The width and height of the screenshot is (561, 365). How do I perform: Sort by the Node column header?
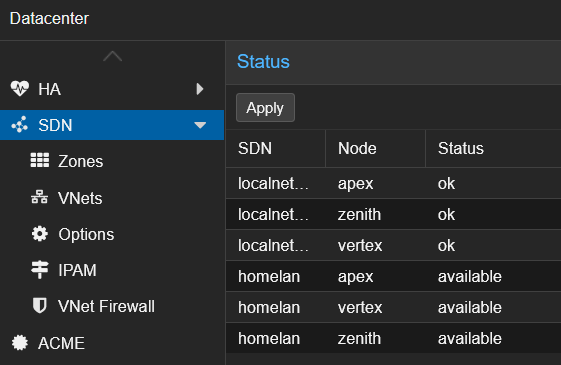(375, 148)
